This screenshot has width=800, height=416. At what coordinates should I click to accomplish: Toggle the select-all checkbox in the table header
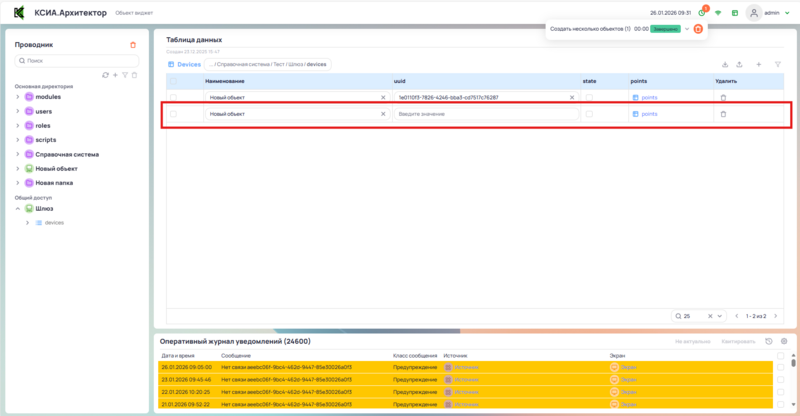174,80
